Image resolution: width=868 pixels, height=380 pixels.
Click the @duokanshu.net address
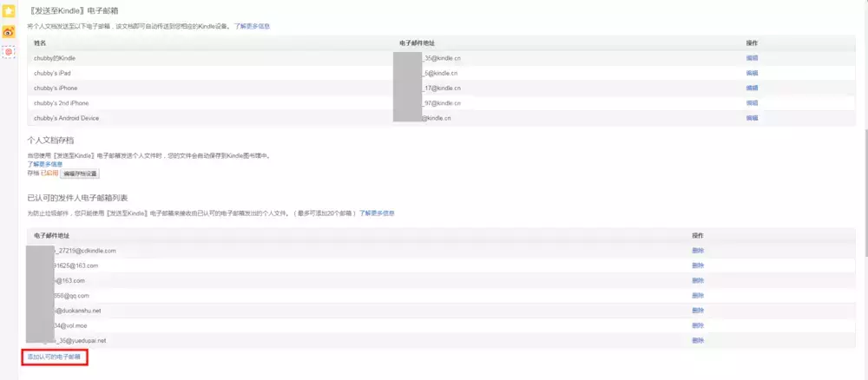pos(78,311)
